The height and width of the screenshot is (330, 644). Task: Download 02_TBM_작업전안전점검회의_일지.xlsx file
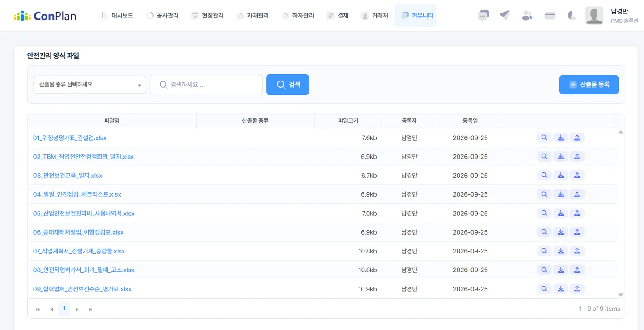(561, 157)
